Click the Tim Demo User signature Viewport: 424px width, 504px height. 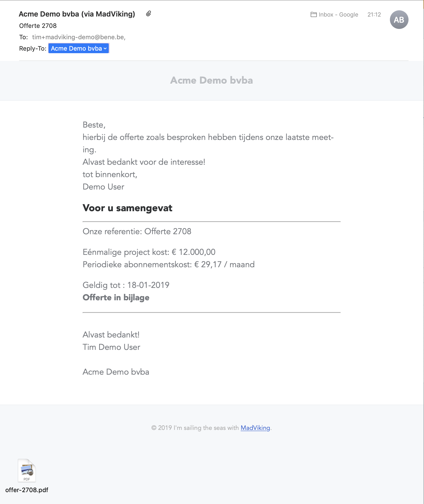click(x=111, y=347)
